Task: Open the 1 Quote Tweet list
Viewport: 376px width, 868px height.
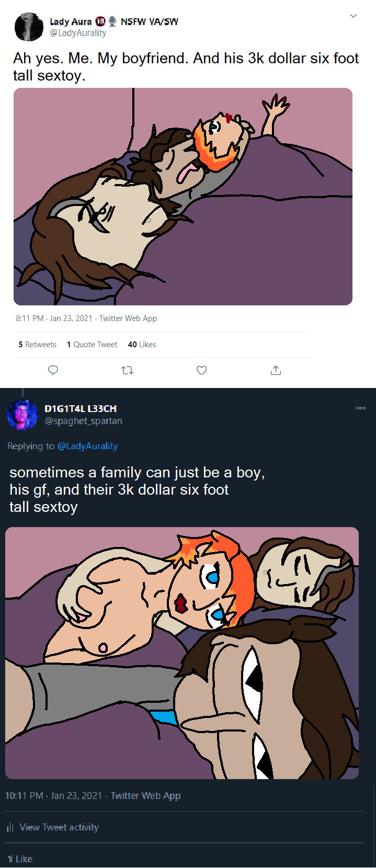Action: tap(92, 345)
